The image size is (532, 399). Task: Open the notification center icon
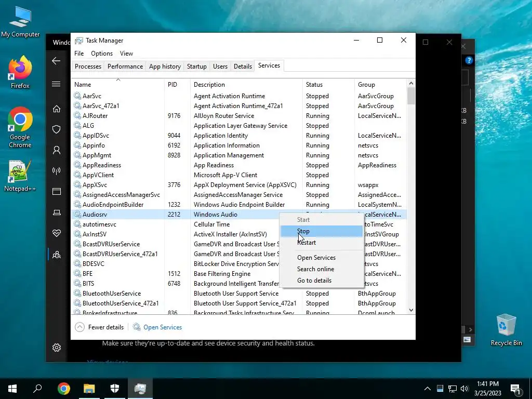515,390
